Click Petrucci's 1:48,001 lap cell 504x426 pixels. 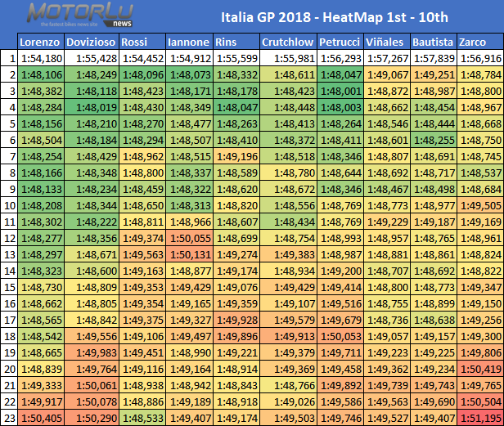pyautogui.click(x=340, y=91)
